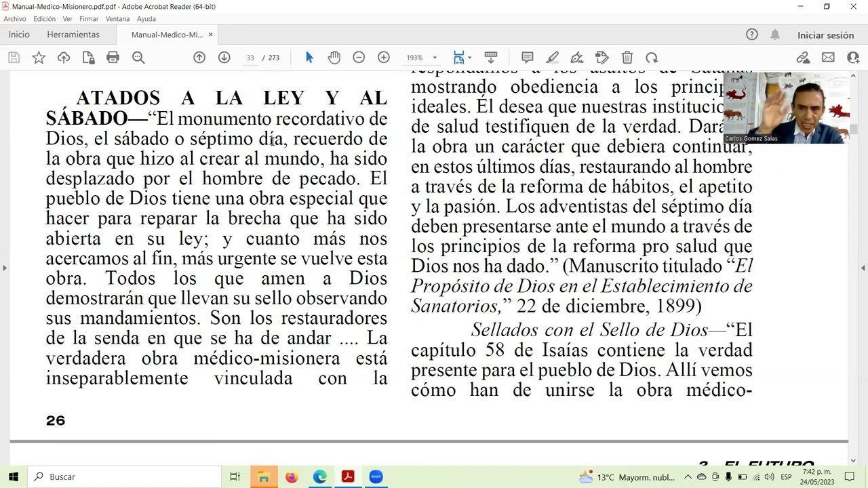
Task: Open Firefox from the taskbar
Action: [x=292, y=476]
